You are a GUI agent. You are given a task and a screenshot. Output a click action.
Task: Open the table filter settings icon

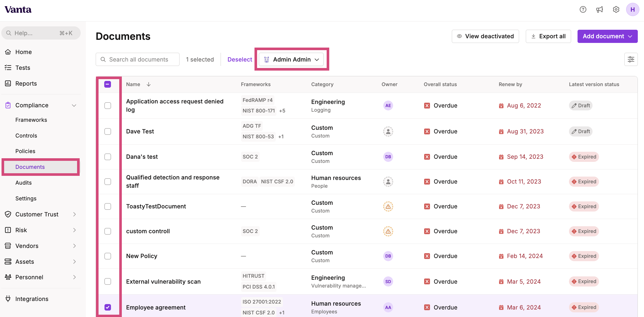click(x=631, y=59)
